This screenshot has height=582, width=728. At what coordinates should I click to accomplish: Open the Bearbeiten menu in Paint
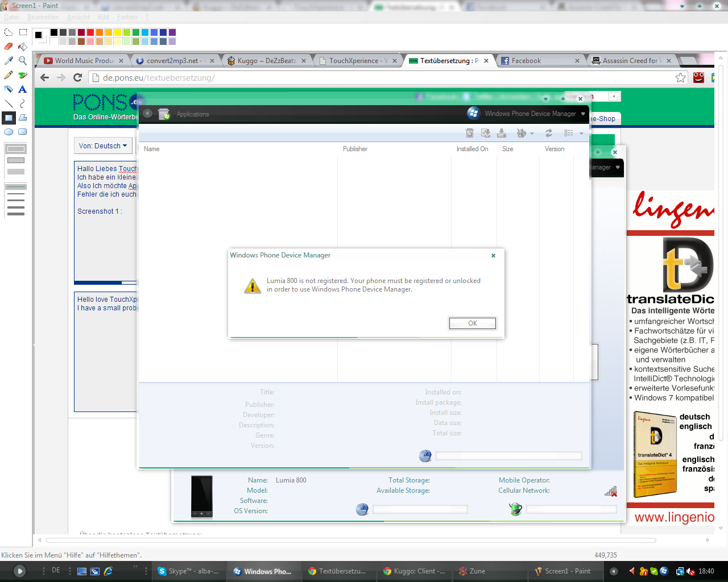43,17
